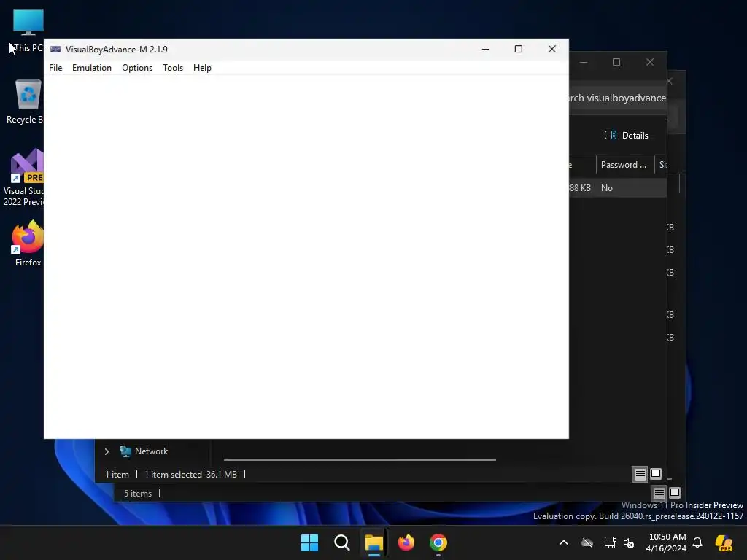Click the OneDrive tray icon

(587, 542)
